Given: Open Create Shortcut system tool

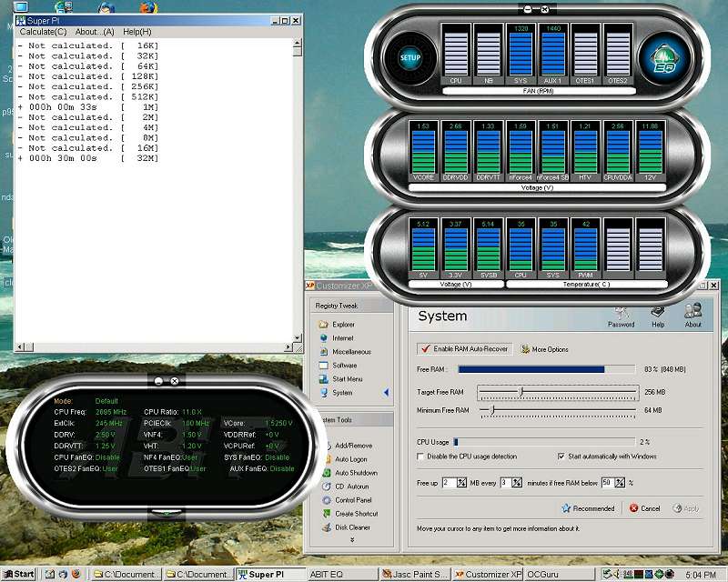Looking at the screenshot, I should (350, 514).
